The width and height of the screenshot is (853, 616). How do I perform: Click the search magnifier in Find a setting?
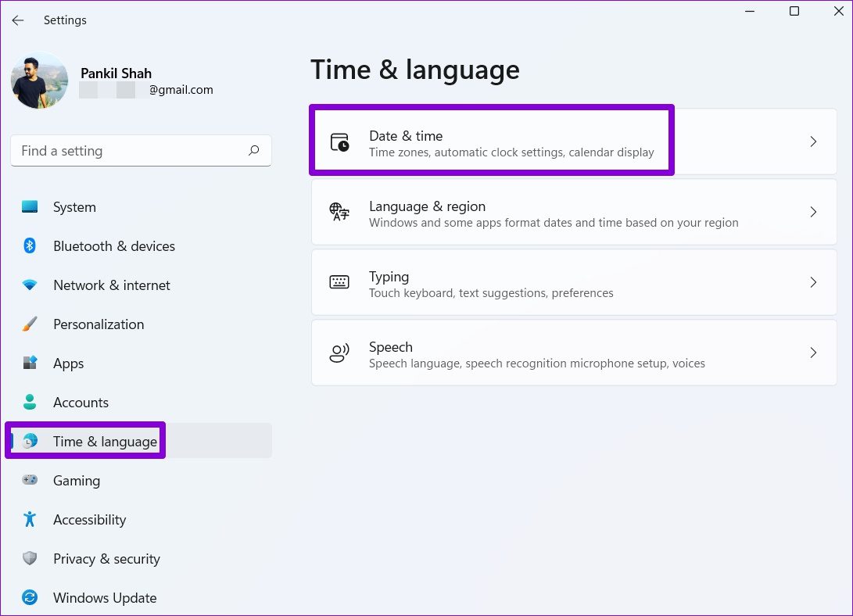click(253, 150)
